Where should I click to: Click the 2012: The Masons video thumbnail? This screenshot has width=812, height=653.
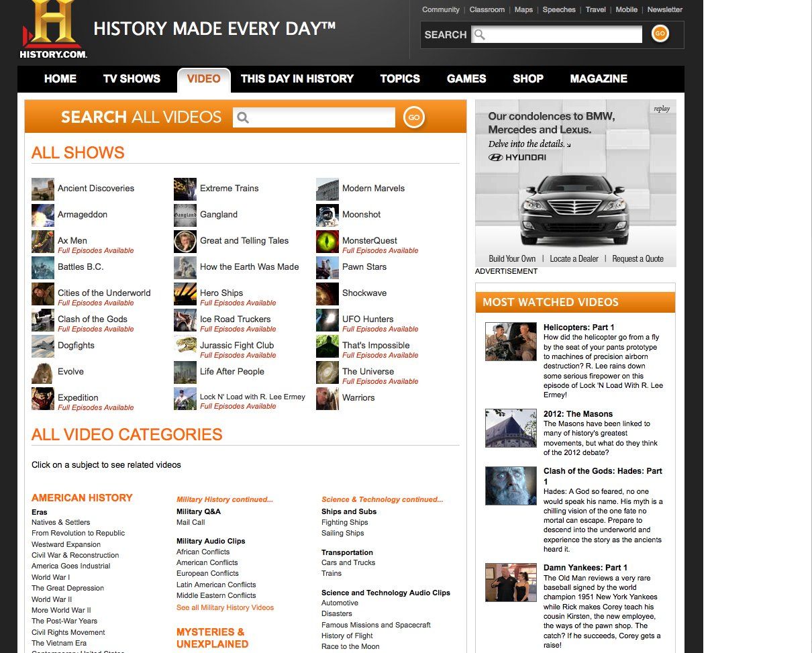pos(511,428)
